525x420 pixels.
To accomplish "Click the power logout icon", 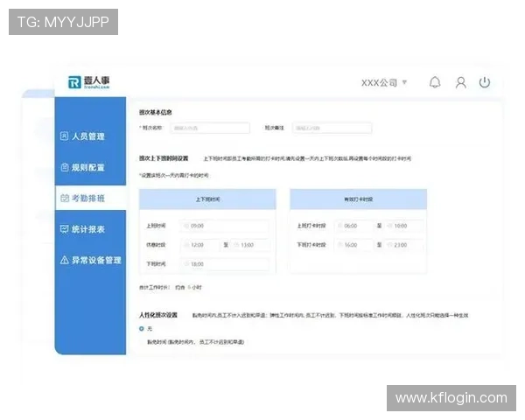I will click(485, 82).
